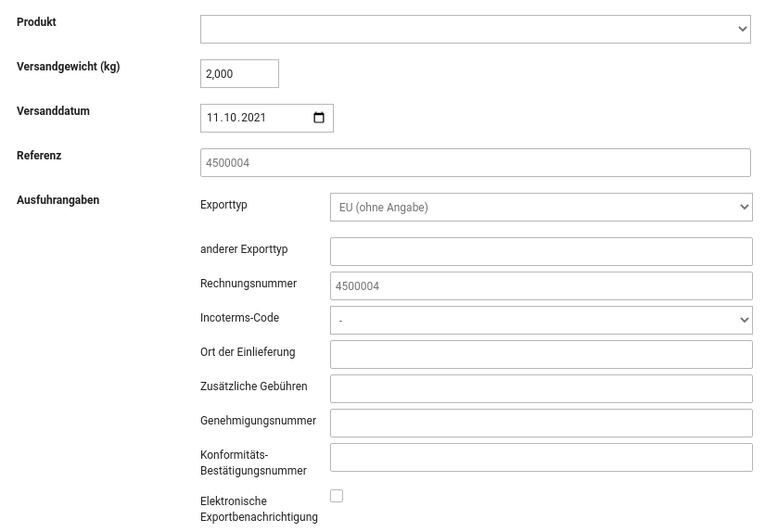The width and height of the screenshot is (765, 532).
Task: Select the day segment of Versanddatum
Action: [x=213, y=118]
